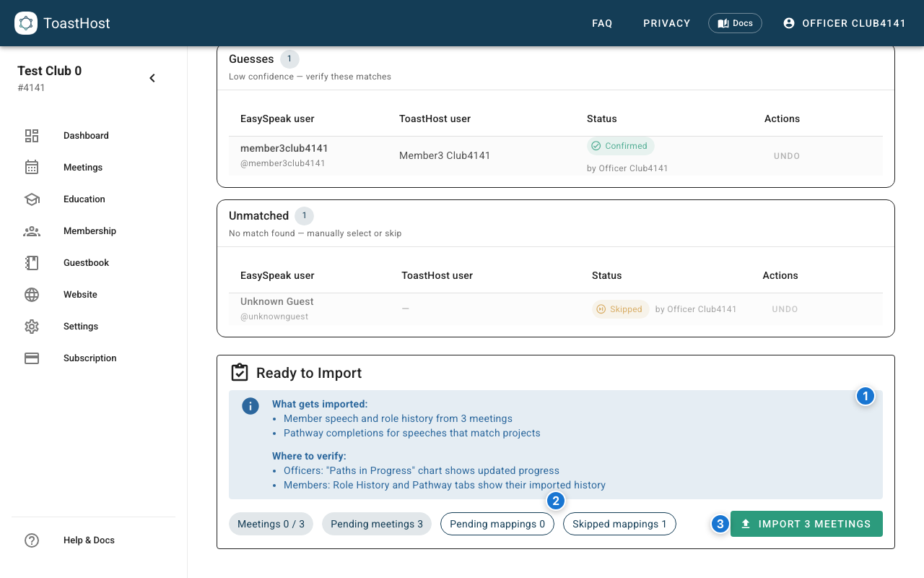Image resolution: width=924 pixels, height=578 pixels.
Task: Open the Pending mappings 0 filter chip
Action: [497, 523]
